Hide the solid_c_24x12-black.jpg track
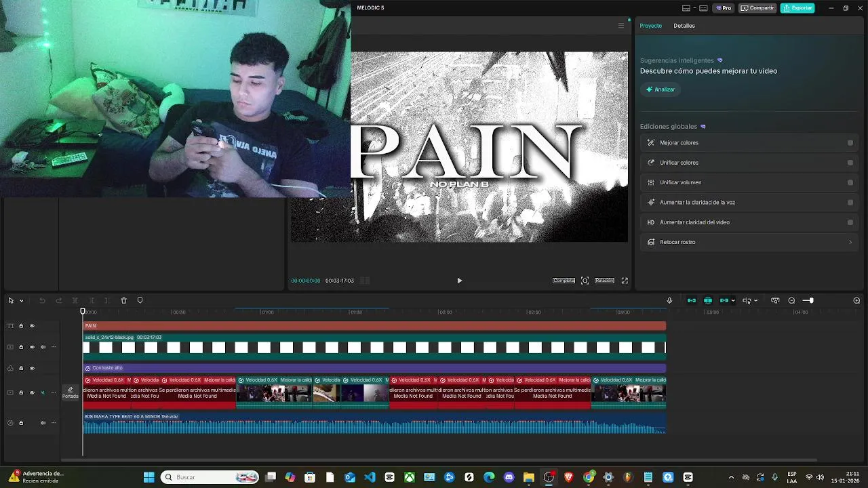 (x=32, y=347)
